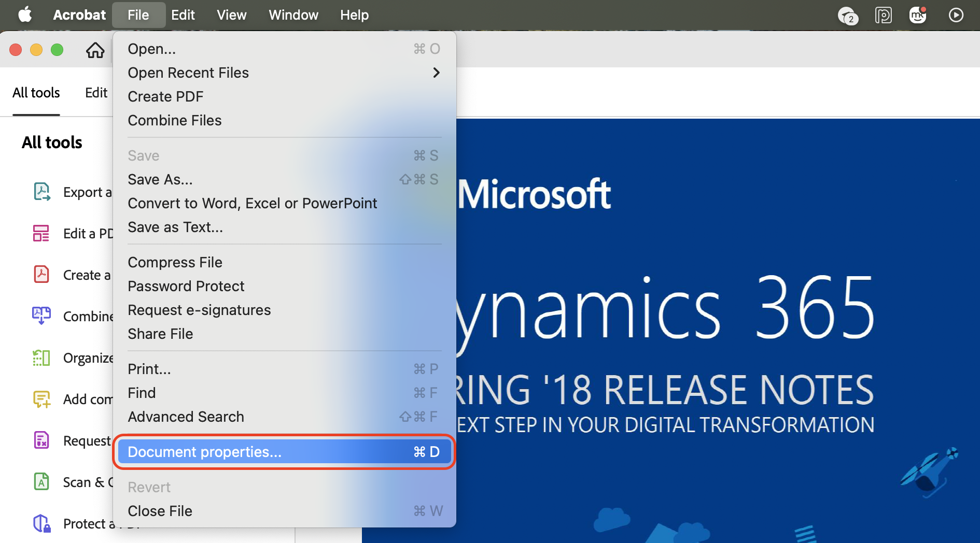Screen dimensions: 980x543
Task: Select Convert to Word, Excel or PowerPoint
Action: (253, 203)
